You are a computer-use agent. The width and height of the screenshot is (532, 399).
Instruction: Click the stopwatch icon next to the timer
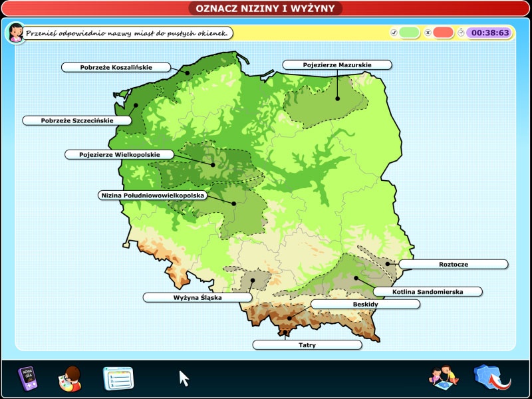(x=460, y=33)
